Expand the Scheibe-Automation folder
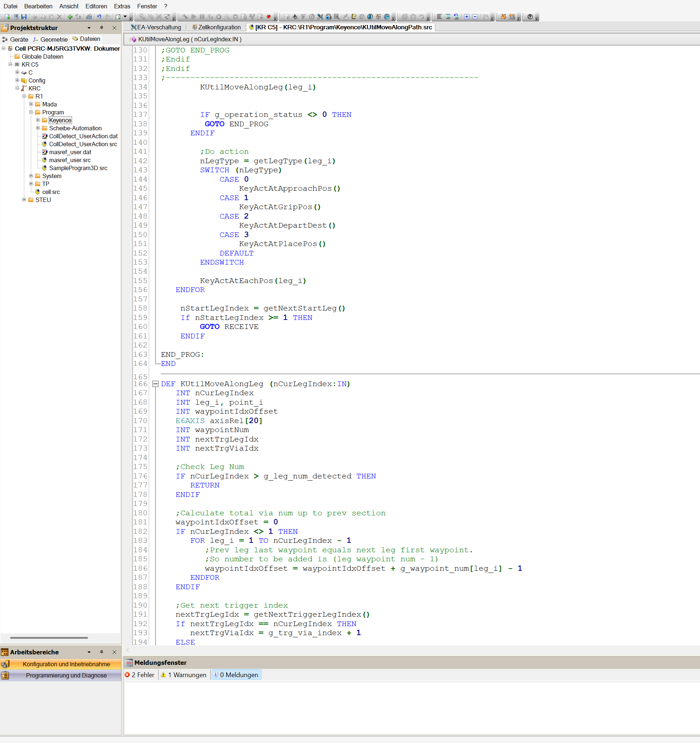Screen dimensions: 700x743 tap(38, 128)
